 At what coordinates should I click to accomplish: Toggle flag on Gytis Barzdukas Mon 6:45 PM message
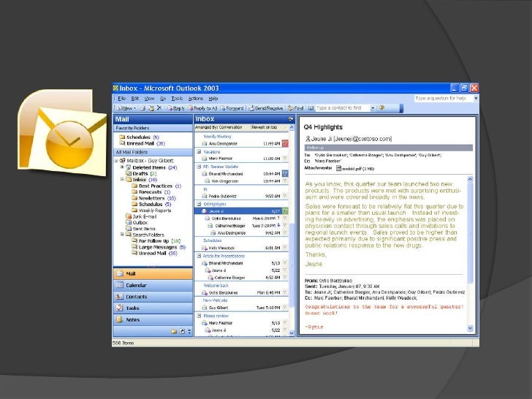tap(285, 292)
